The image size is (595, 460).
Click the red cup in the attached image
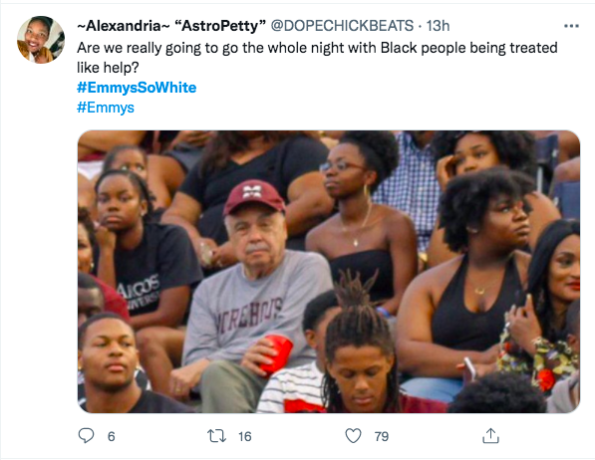coord(276,354)
